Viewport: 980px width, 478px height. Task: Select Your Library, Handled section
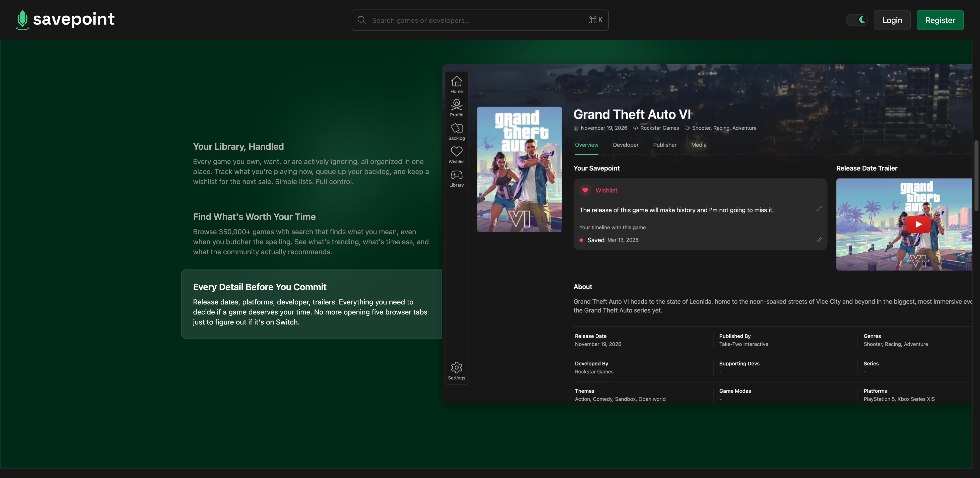coord(311,164)
